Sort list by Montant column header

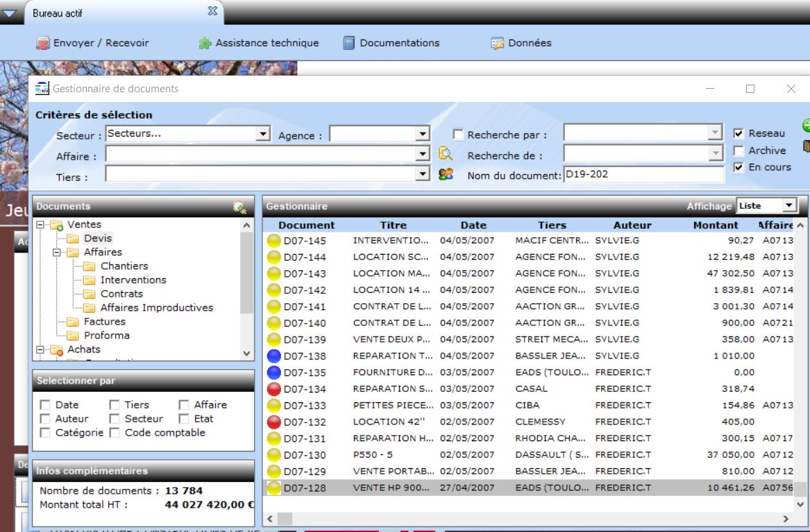[x=715, y=225]
